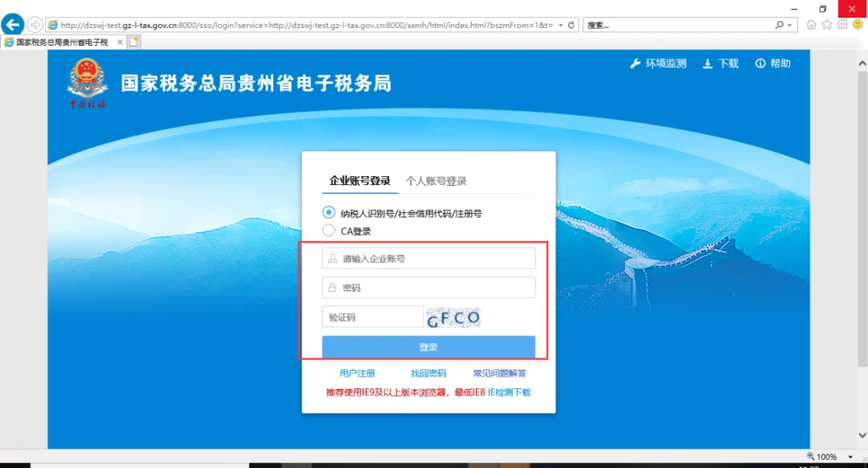Open the browser Tools gear icon
The image size is (868, 468).
(842, 25)
